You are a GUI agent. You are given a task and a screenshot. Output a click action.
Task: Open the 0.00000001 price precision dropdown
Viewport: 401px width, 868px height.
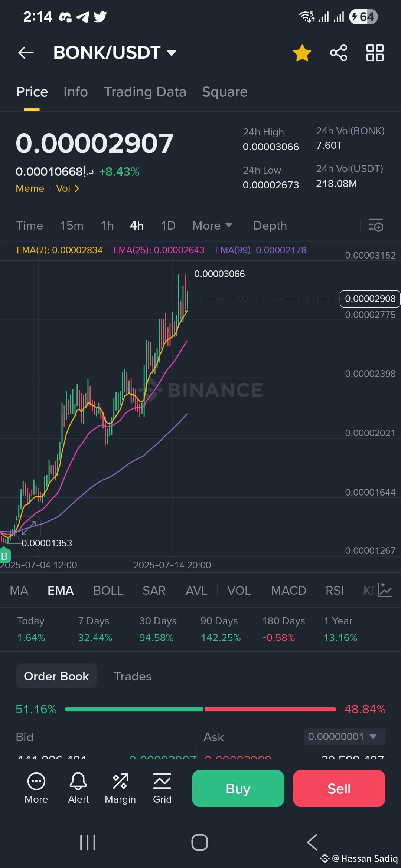[345, 736]
